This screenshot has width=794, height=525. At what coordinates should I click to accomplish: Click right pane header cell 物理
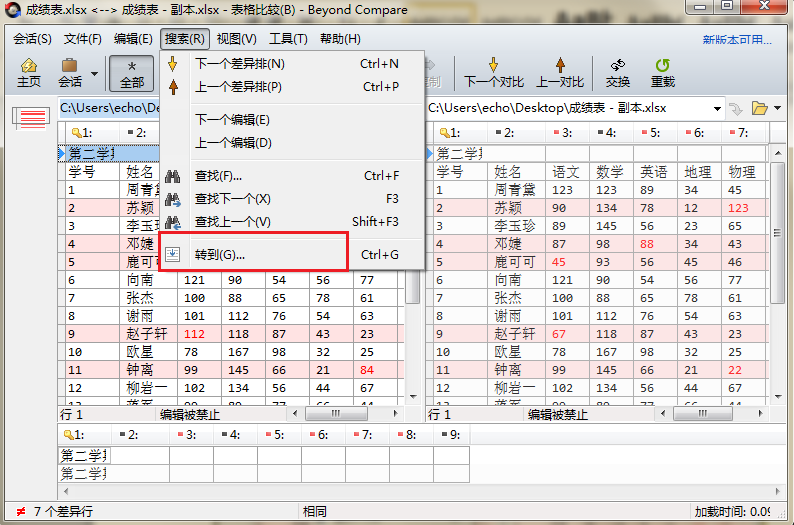point(741,172)
